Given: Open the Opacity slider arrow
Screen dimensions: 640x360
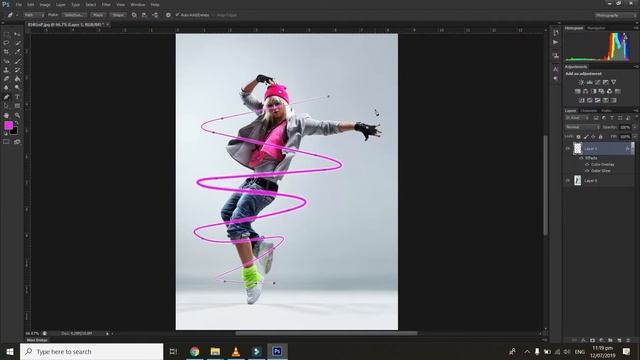Looking at the screenshot, I should click(x=635, y=127).
